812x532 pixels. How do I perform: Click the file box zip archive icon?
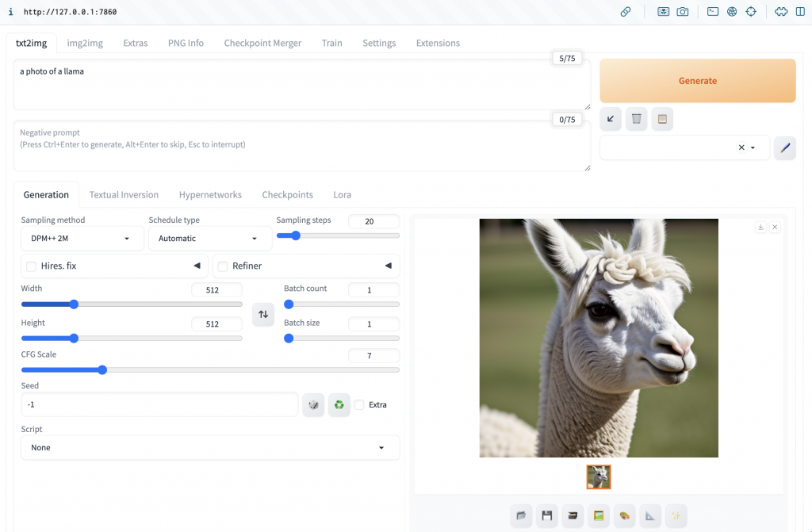point(573,515)
